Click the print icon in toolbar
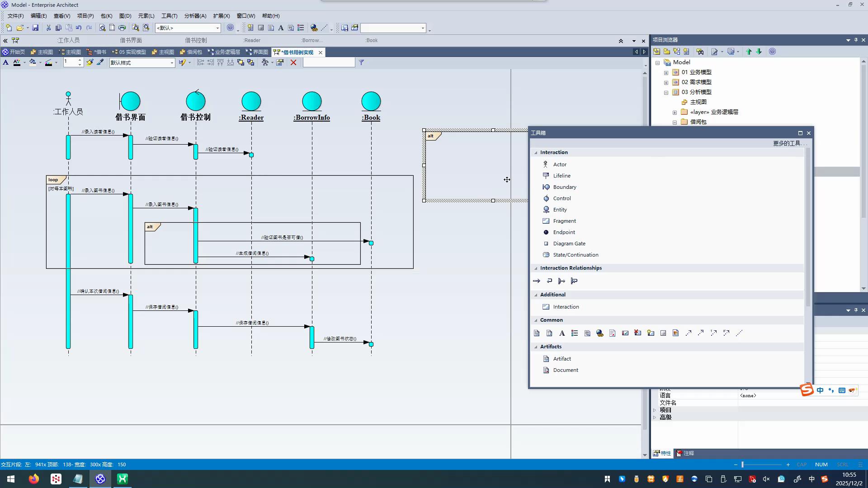The height and width of the screenshot is (488, 868). click(x=122, y=28)
